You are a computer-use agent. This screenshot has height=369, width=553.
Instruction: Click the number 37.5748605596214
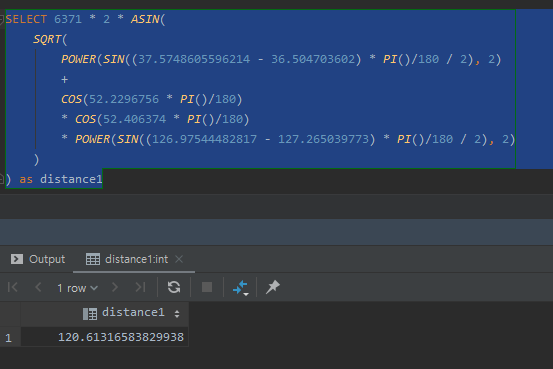click(194, 59)
